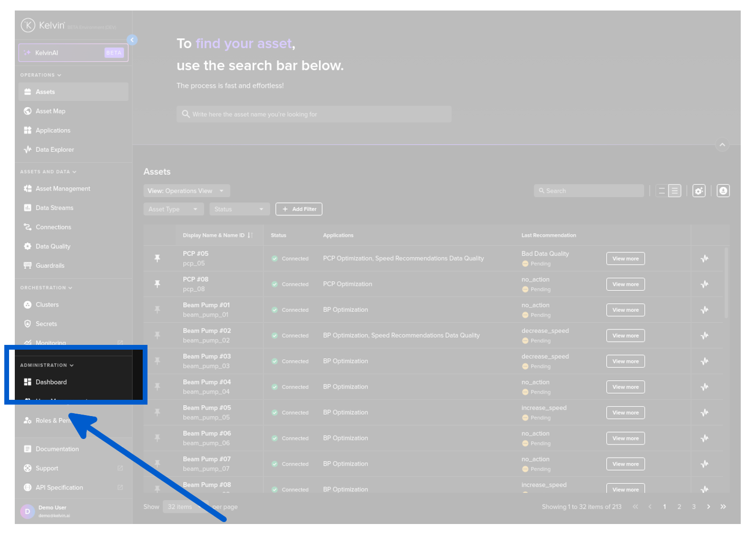Viewport: 756px width, 535px height.
Task: Click View more for Beam Pump #01
Action: pos(625,310)
